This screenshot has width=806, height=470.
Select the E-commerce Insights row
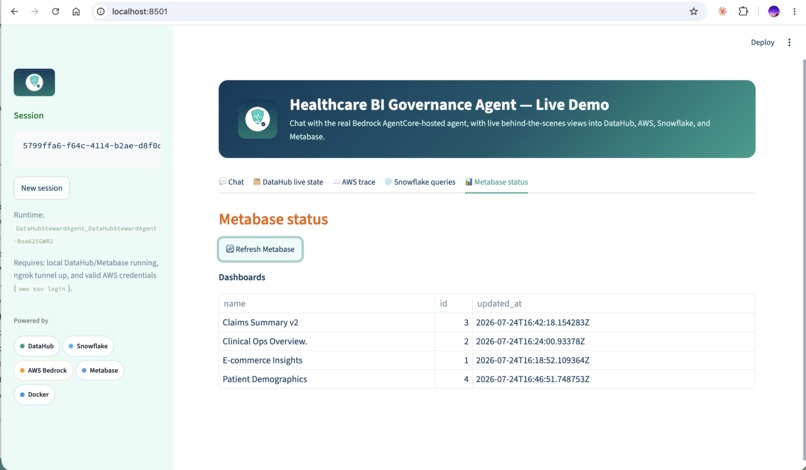487,360
